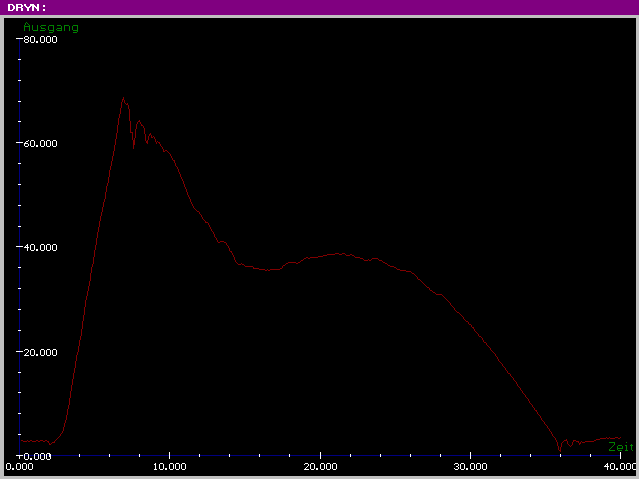This screenshot has height=479, width=639.
Task: Click the 40.000 label on horizontal axis
Action: (x=620, y=466)
